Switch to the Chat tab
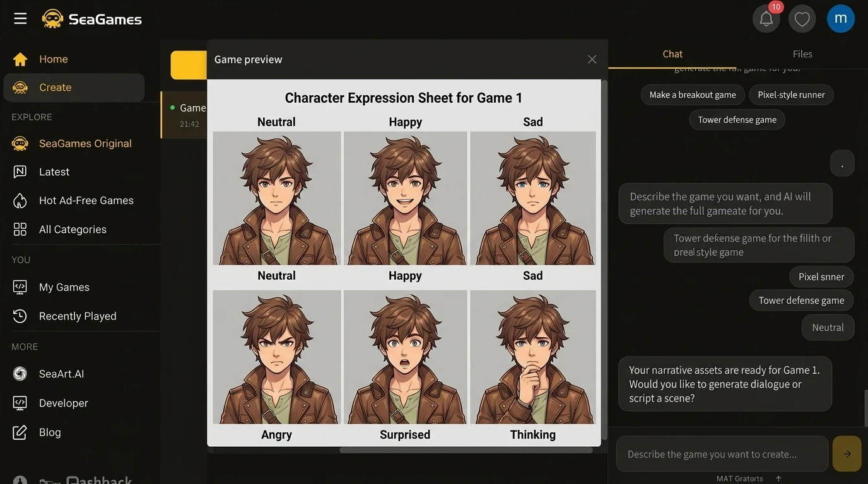The width and height of the screenshot is (868, 484). click(672, 54)
